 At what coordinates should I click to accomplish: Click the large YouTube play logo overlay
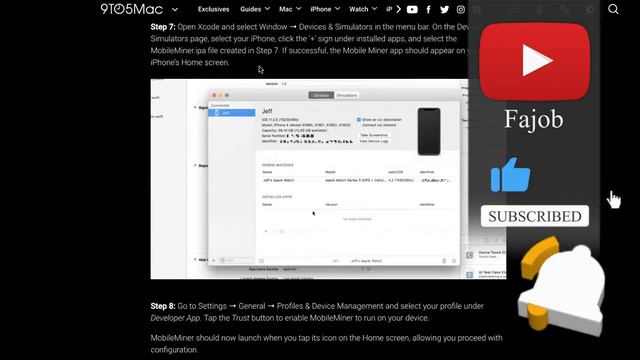(x=535, y=61)
